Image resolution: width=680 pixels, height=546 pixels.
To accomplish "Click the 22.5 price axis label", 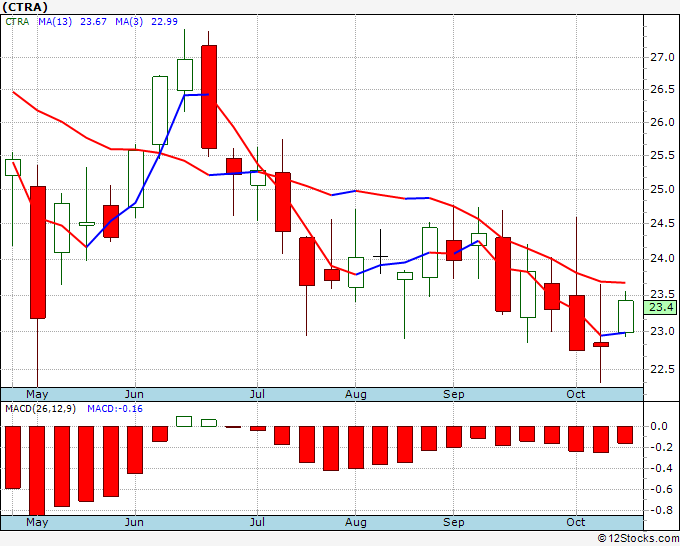I will (x=662, y=369).
